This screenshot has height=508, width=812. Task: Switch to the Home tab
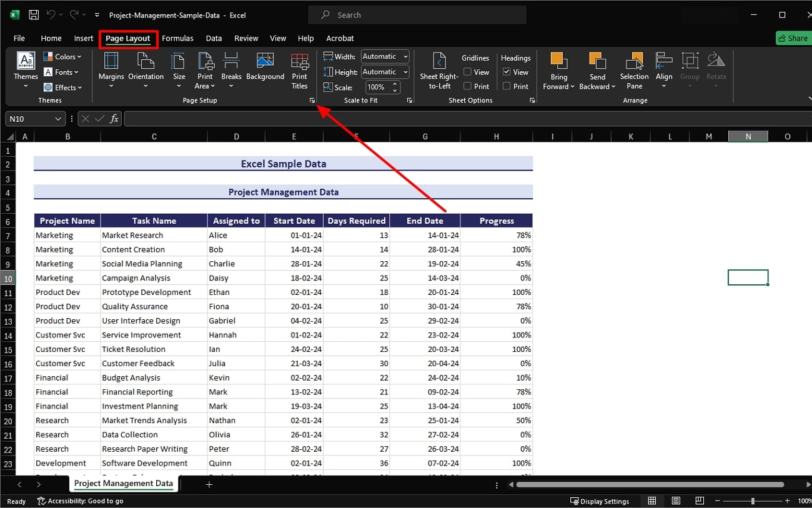coord(51,38)
